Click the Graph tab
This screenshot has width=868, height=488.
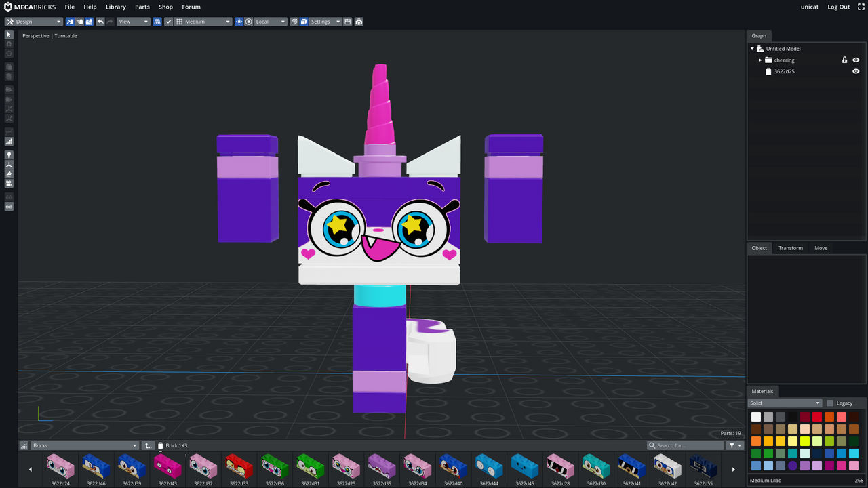pyautogui.click(x=759, y=36)
